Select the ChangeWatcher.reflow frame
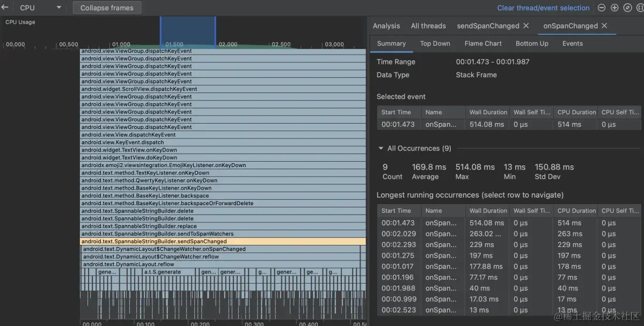The width and height of the screenshot is (644, 326). point(221,257)
